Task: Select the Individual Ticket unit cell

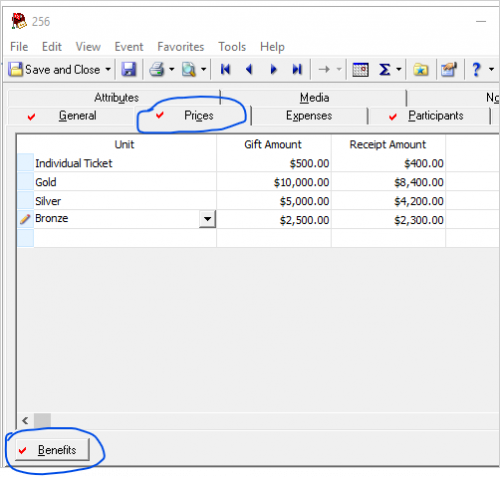Action: [x=125, y=163]
